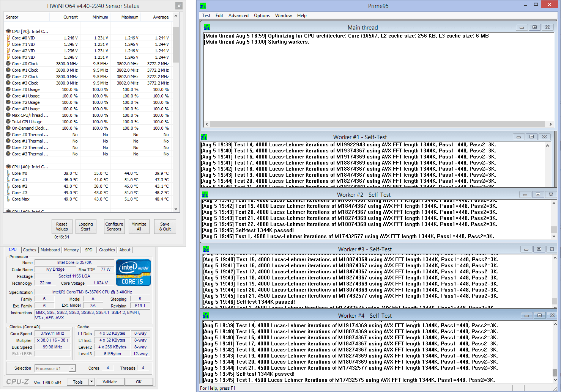Maximize the Worker #2 child window
The height and width of the screenshot is (392, 561).
pos(538,194)
